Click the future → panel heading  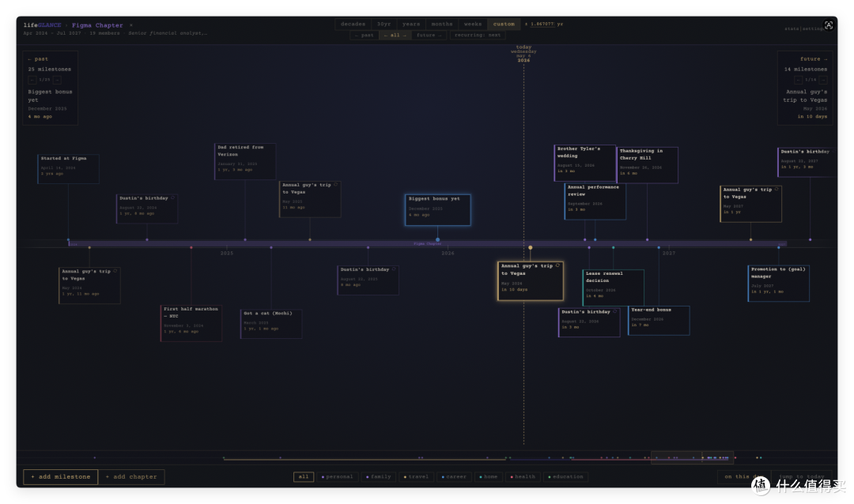814,58
